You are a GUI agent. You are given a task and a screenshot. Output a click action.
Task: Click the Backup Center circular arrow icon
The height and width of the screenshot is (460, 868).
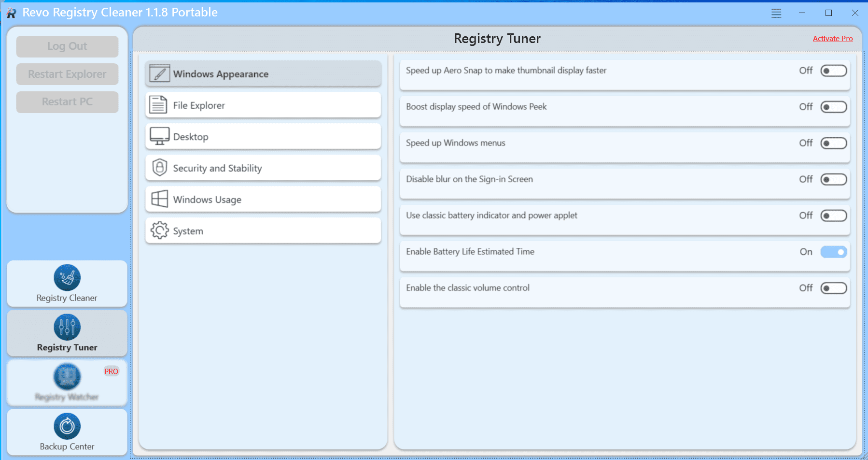tap(67, 426)
